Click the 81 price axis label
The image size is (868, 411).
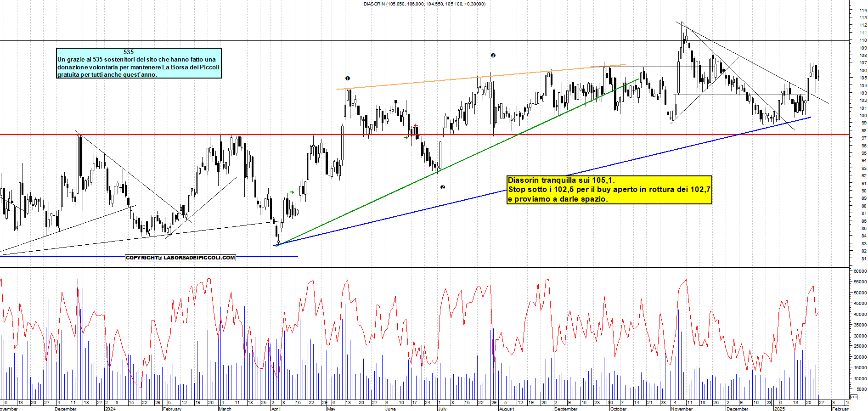[864, 259]
